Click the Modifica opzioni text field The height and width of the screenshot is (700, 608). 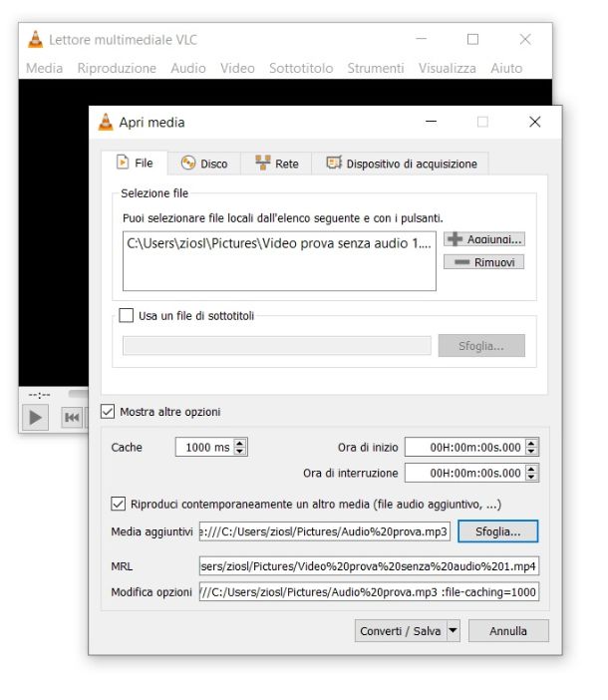coord(370,592)
